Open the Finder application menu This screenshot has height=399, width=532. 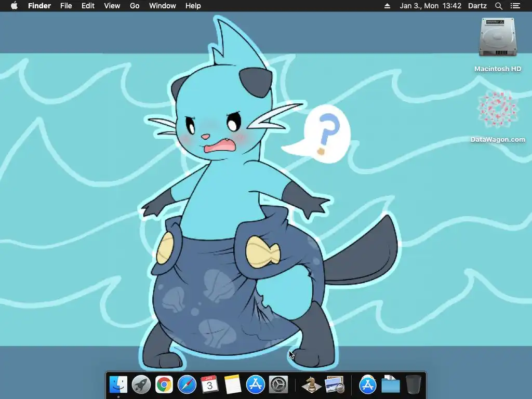(39, 6)
